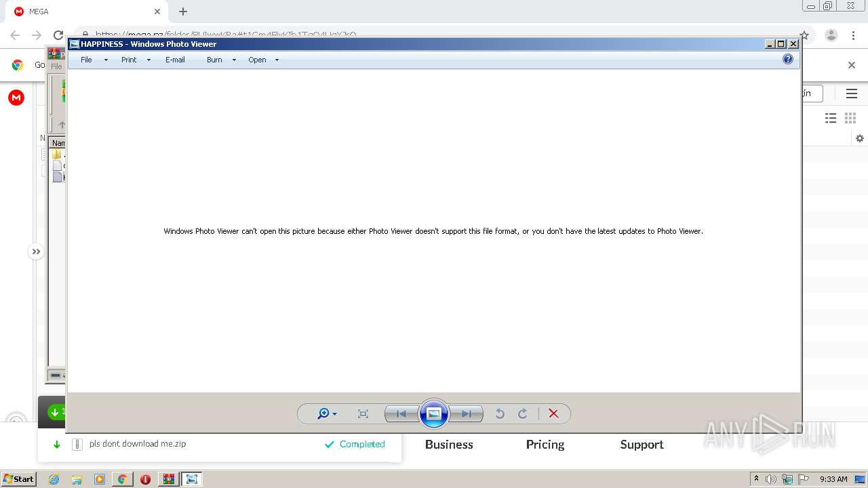
Task: Select the MEGA browser tab
Action: (x=87, y=12)
